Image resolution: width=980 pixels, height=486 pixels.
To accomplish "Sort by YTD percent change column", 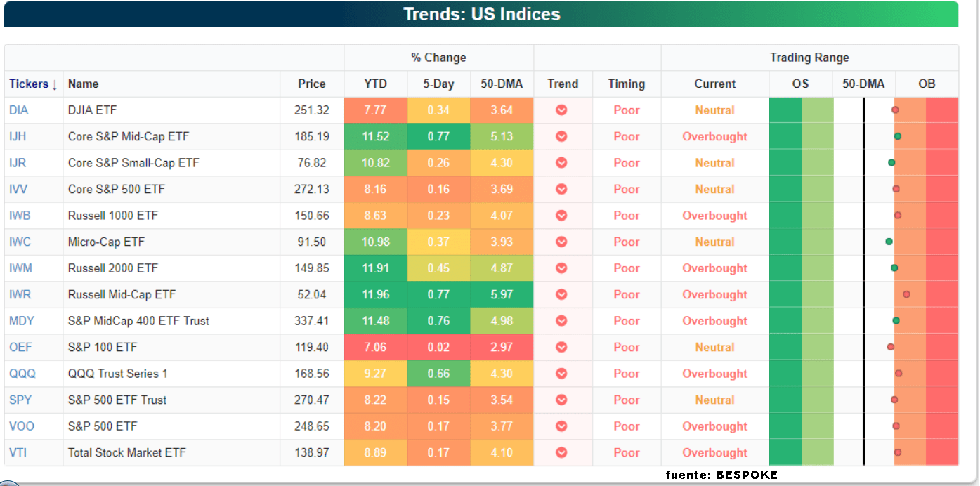I will click(375, 84).
